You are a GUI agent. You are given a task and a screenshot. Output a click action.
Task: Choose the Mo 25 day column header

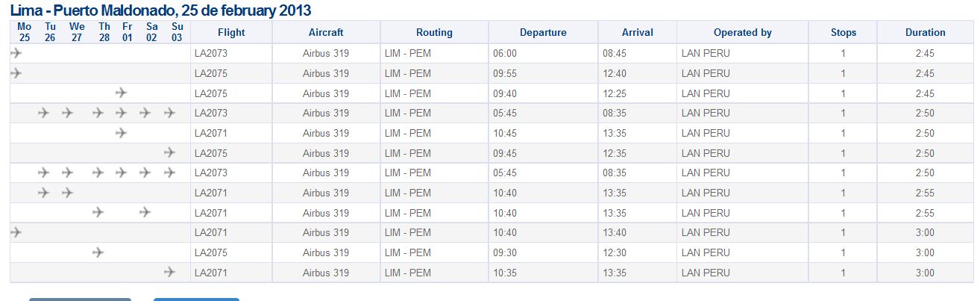click(x=24, y=32)
